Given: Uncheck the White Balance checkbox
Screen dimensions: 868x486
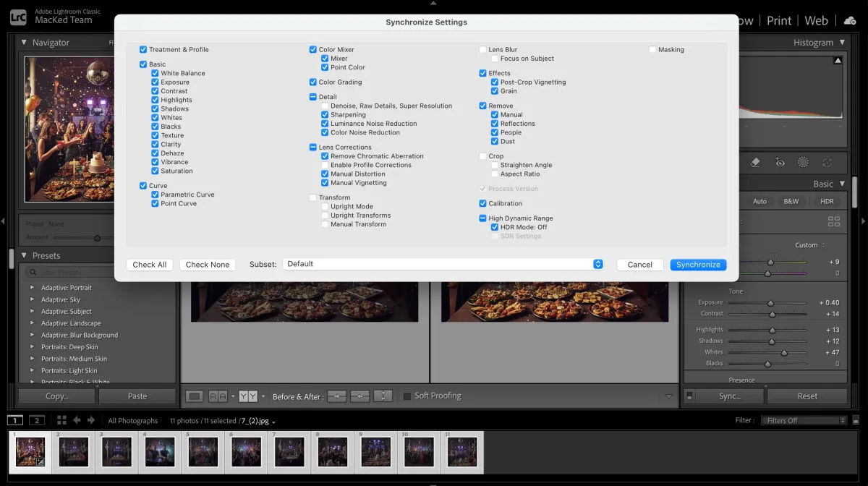Looking at the screenshot, I should pyautogui.click(x=155, y=73).
